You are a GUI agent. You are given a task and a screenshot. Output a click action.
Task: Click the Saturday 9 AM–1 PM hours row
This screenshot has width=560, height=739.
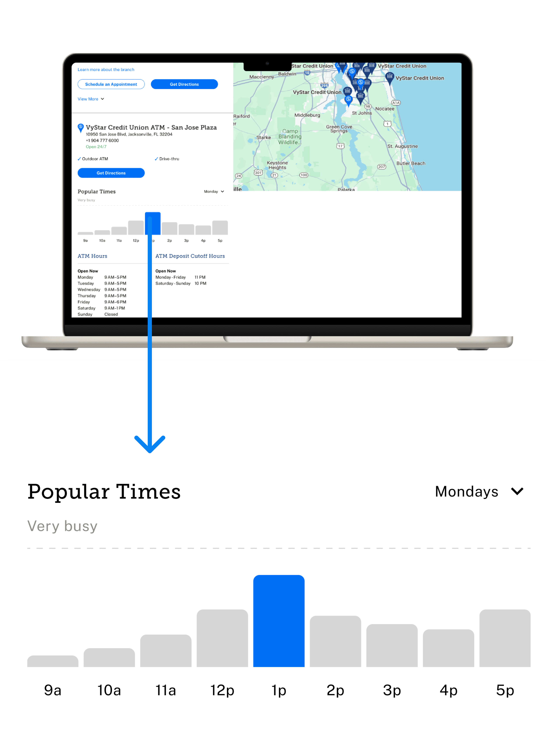point(101,308)
